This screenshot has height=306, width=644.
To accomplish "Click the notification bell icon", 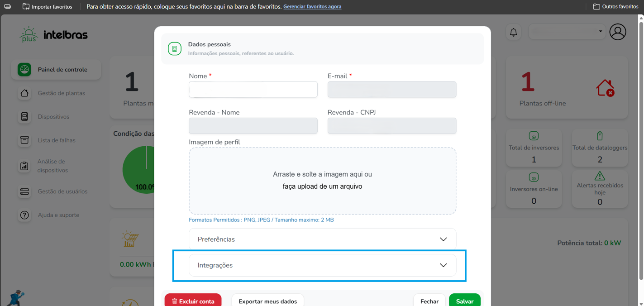I will click(x=513, y=32).
